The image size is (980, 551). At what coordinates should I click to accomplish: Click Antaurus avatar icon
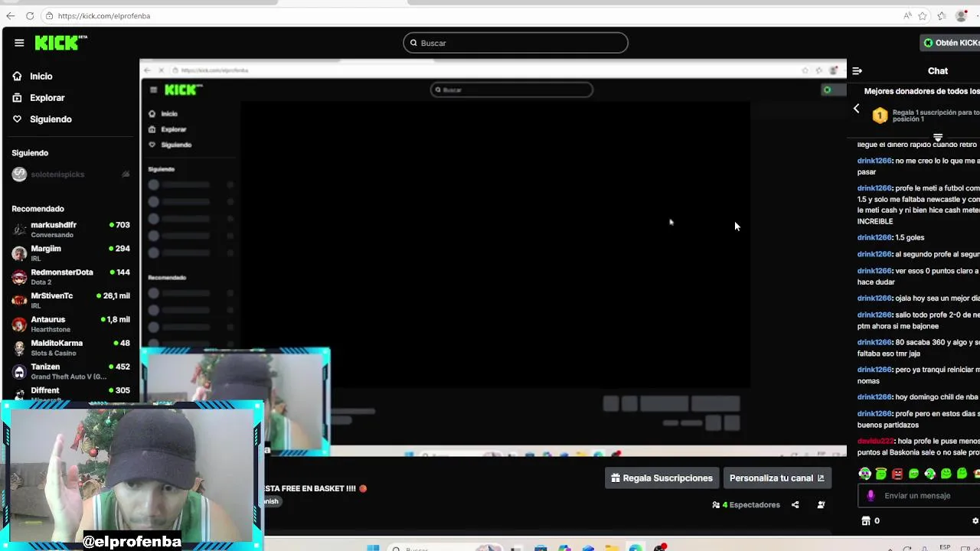(x=19, y=324)
